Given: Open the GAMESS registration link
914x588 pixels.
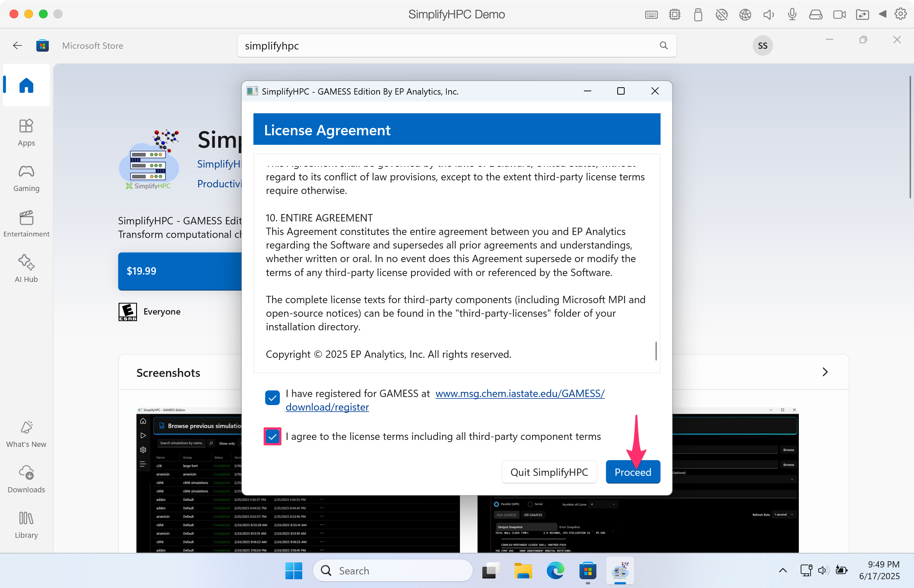Looking at the screenshot, I should point(519,393).
